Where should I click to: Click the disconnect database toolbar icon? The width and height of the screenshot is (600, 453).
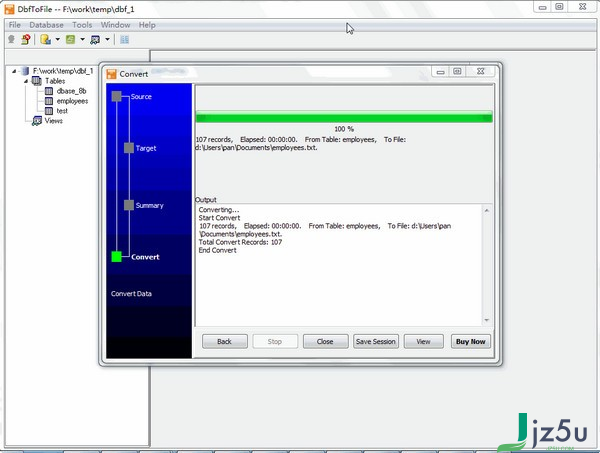pos(26,39)
